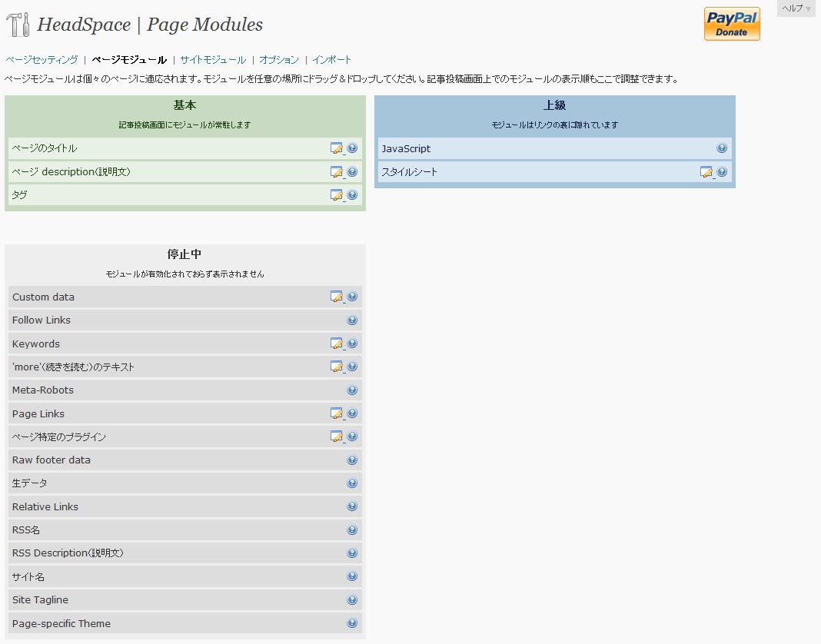821x644 pixels.
Task: Select the Relative Links module label
Action: [45, 506]
